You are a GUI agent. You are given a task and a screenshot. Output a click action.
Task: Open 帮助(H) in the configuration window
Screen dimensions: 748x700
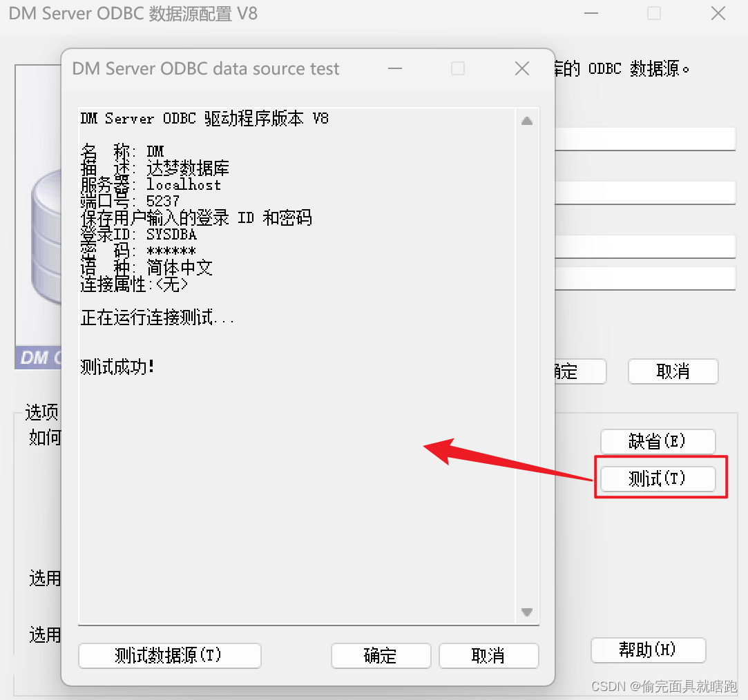point(648,650)
